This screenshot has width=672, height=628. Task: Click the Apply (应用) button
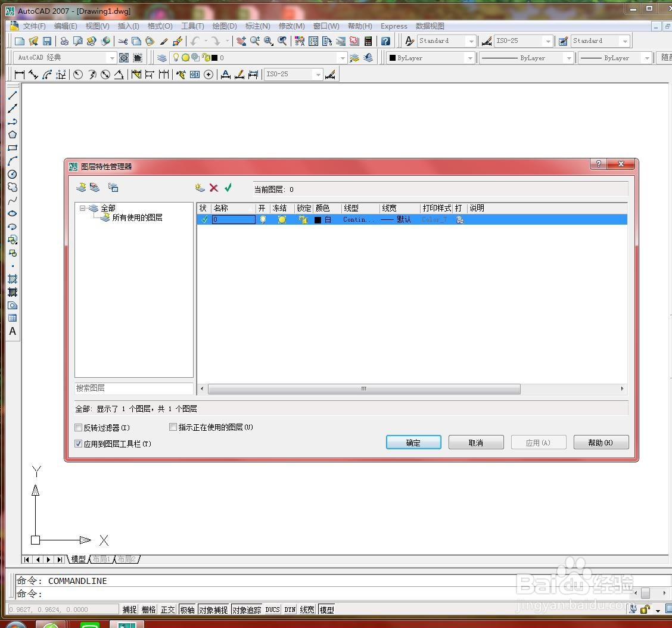tap(539, 442)
